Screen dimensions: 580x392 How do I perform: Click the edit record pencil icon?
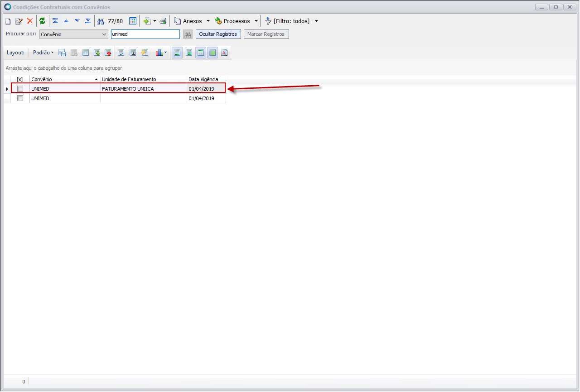pyautogui.click(x=19, y=21)
